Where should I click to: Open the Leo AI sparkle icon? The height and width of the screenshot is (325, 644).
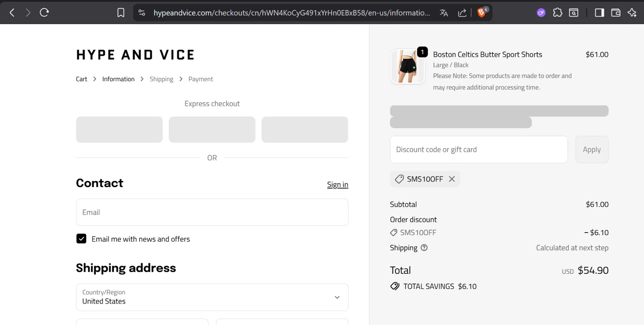tap(632, 13)
